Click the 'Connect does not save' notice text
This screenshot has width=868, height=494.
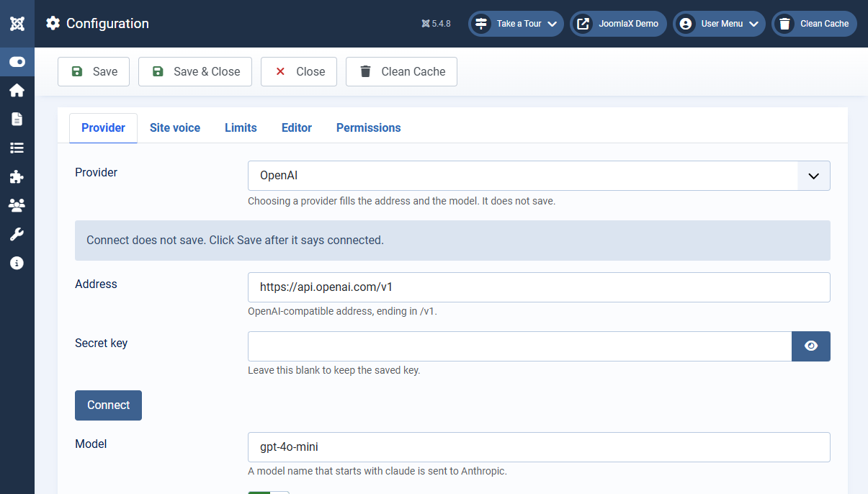[x=235, y=240]
